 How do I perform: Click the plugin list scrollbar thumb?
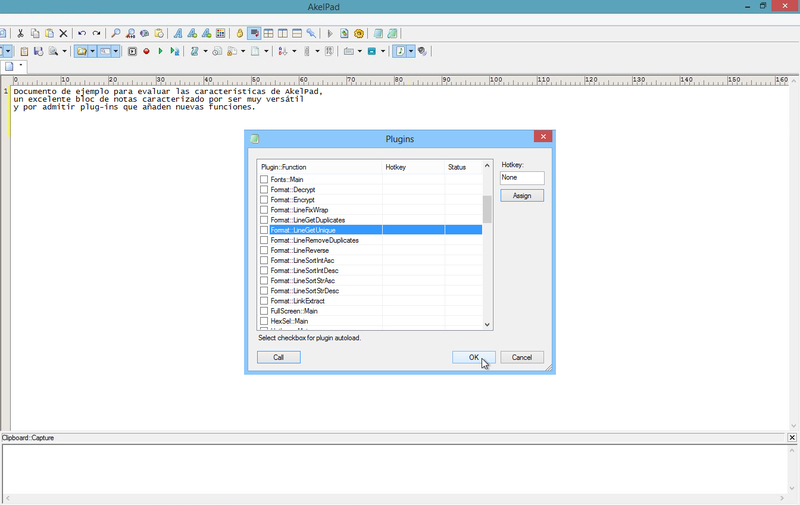487,209
